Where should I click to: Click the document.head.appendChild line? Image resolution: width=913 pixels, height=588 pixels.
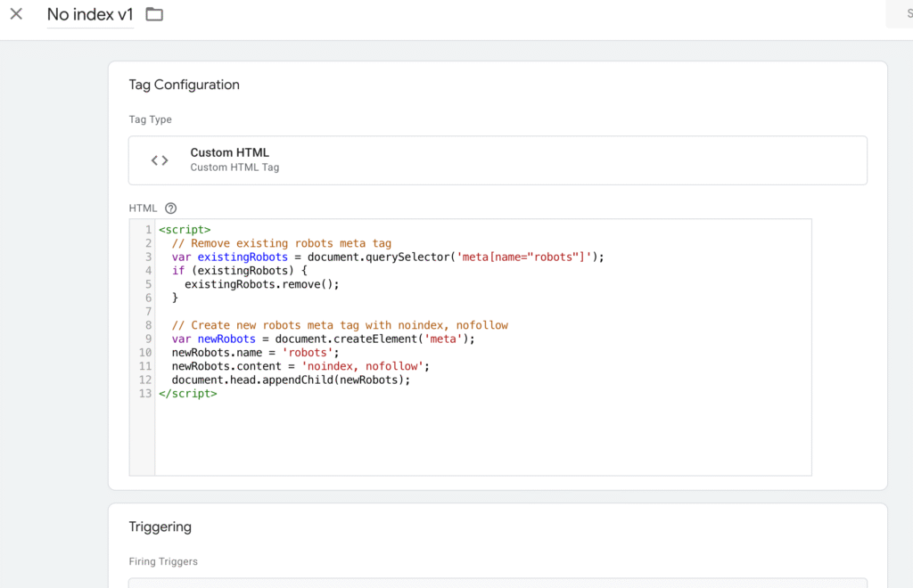click(x=291, y=380)
